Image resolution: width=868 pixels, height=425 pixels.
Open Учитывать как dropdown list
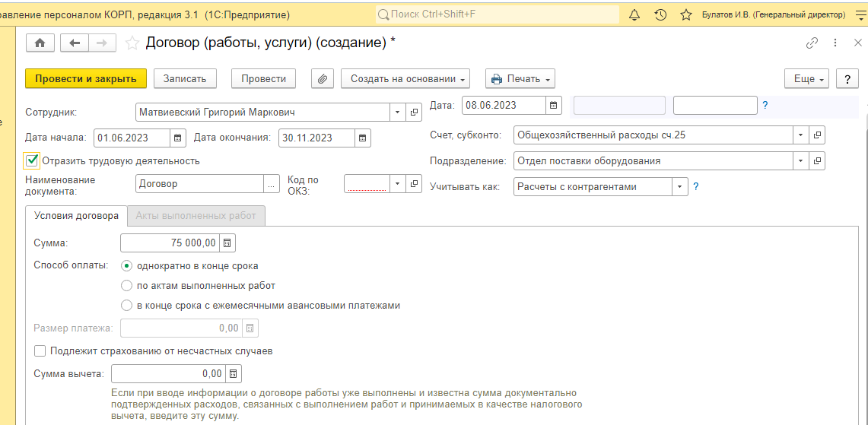tap(679, 186)
